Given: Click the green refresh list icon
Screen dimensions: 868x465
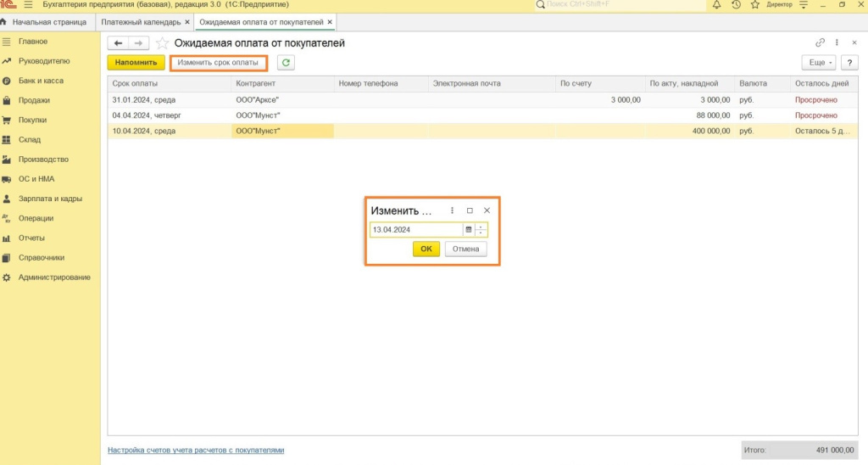Looking at the screenshot, I should click(x=286, y=63).
